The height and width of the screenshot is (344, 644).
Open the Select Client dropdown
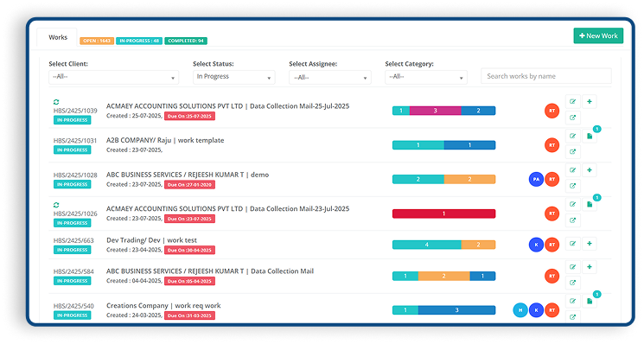(x=114, y=77)
